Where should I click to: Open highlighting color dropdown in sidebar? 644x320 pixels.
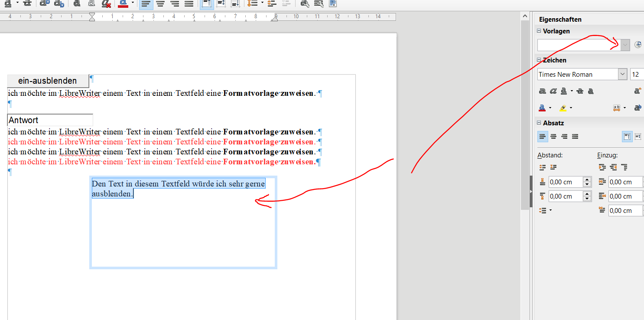click(x=571, y=108)
